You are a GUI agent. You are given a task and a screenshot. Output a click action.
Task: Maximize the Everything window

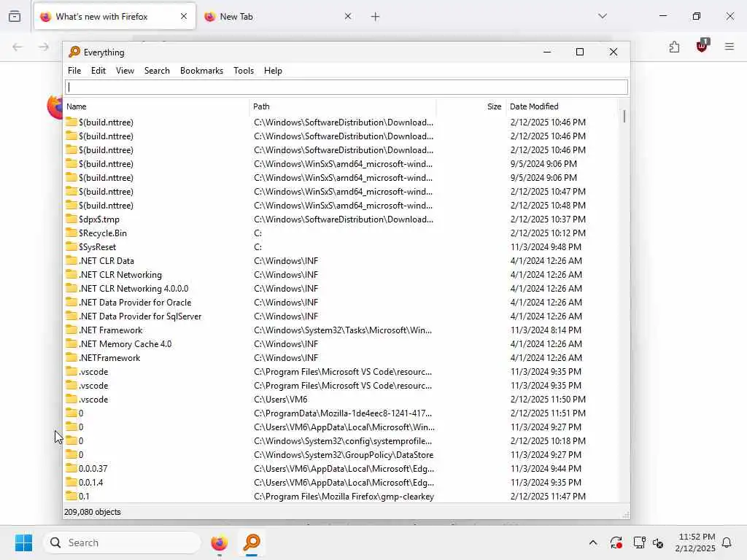[x=580, y=52]
